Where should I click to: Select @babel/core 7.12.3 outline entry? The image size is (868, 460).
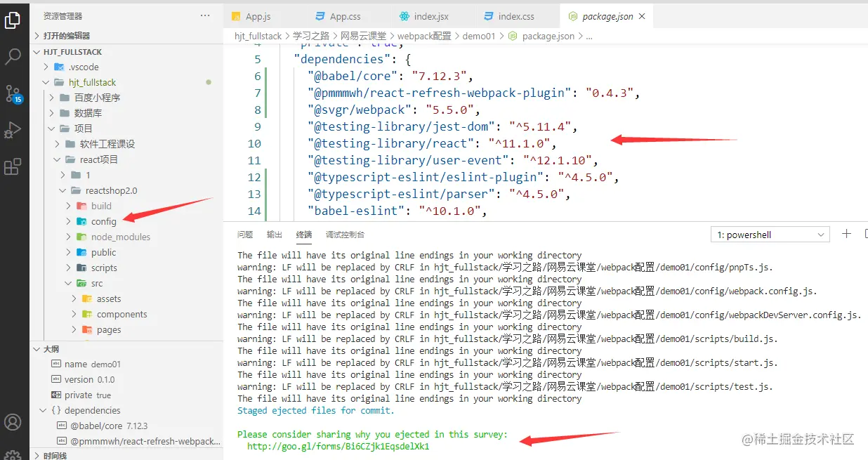tap(127, 426)
